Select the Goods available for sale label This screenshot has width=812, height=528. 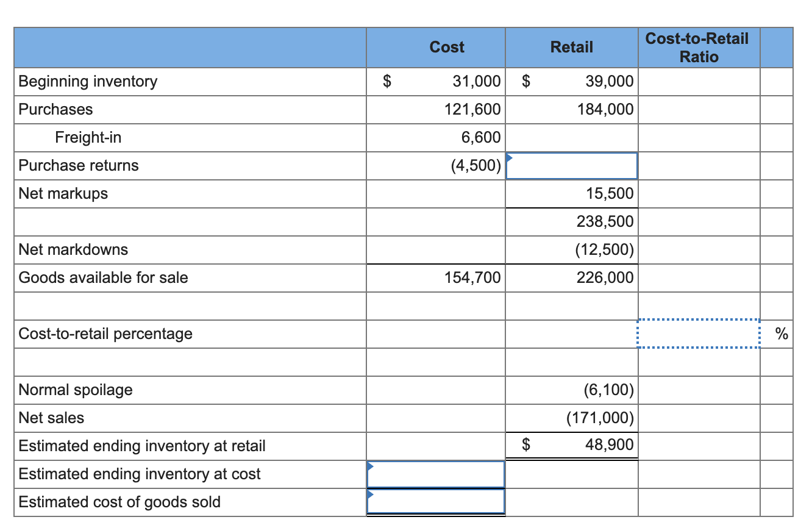click(104, 278)
